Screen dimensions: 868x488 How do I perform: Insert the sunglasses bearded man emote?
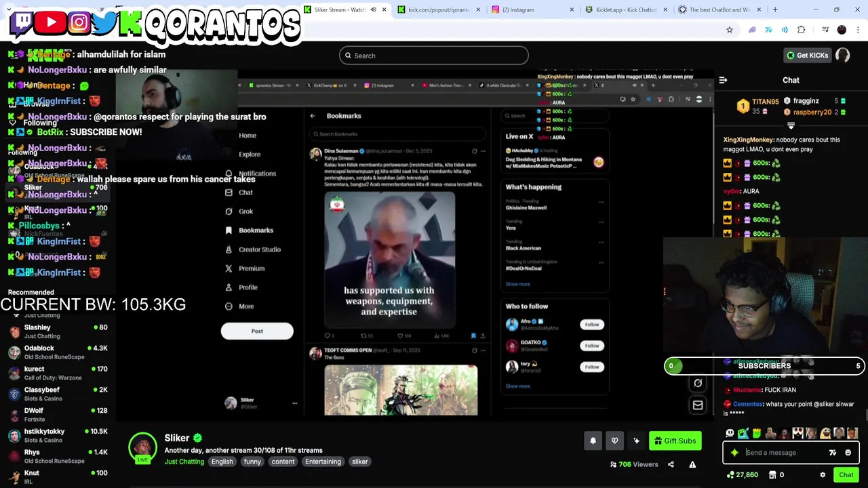pos(798,434)
